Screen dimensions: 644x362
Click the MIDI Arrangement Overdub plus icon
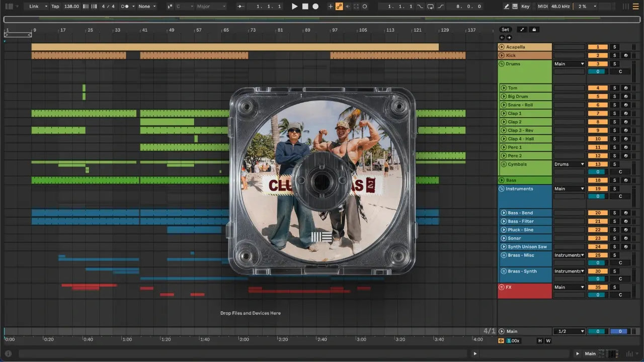coord(331,7)
